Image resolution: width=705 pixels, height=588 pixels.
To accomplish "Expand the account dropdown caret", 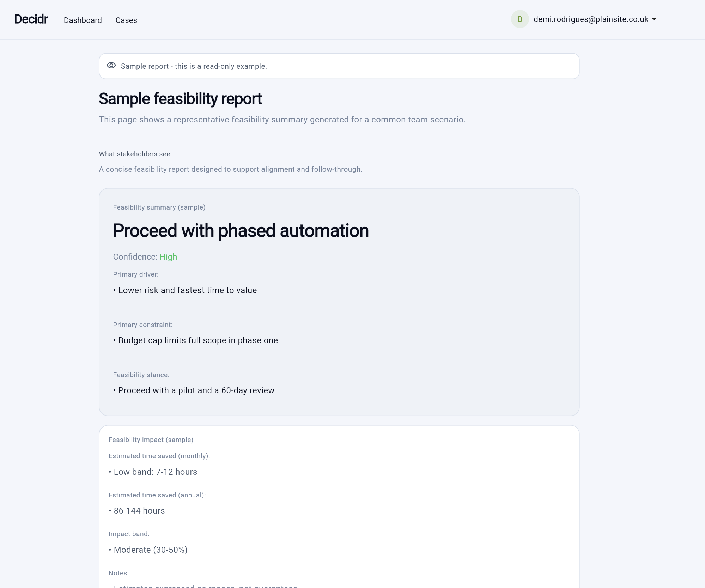I will [x=654, y=20].
